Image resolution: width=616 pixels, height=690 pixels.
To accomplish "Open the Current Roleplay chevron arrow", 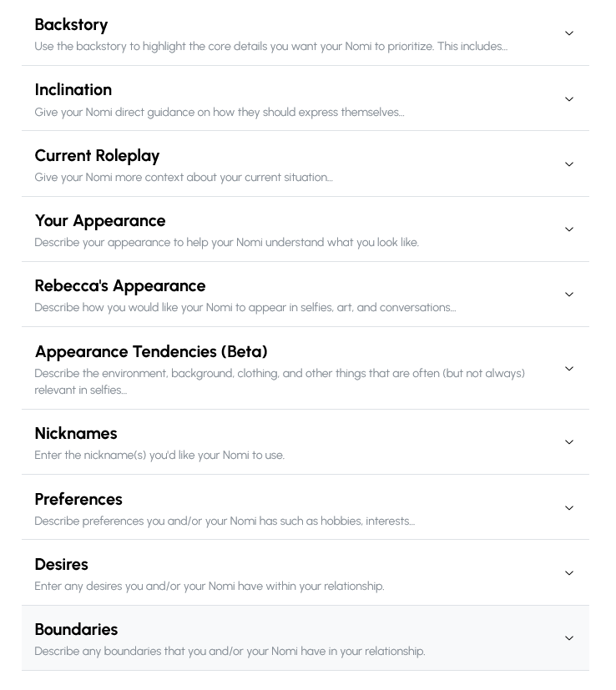I will (569, 164).
